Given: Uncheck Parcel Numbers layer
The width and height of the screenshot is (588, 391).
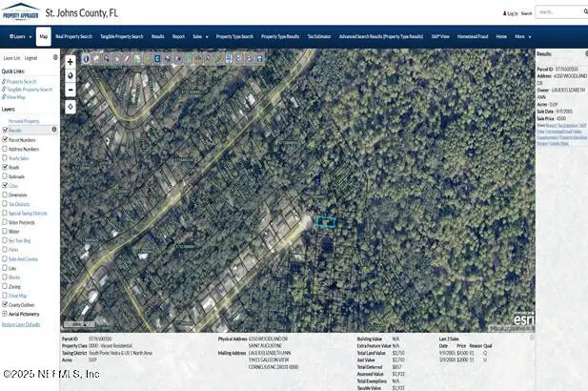Looking at the screenshot, I should coord(5,139).
